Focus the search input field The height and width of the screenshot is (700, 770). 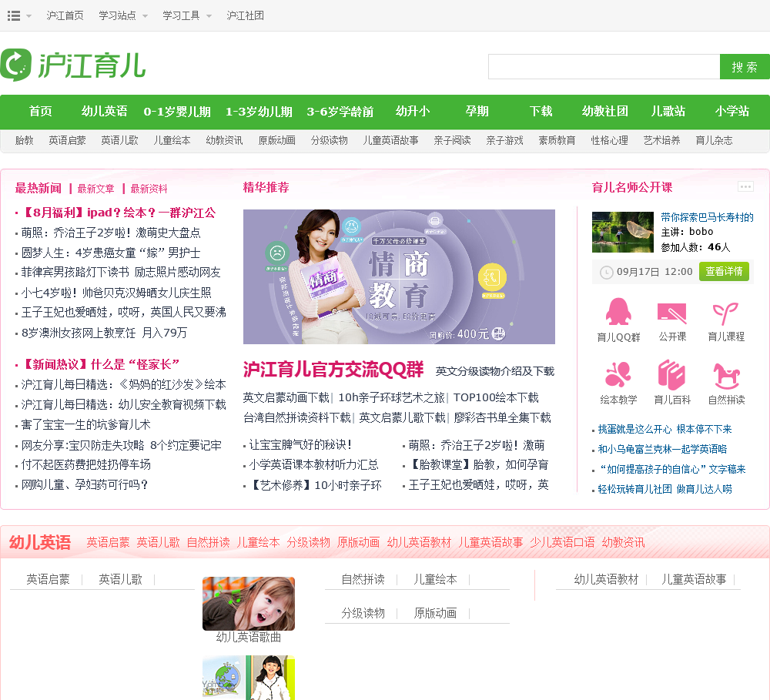pos(604,66)
